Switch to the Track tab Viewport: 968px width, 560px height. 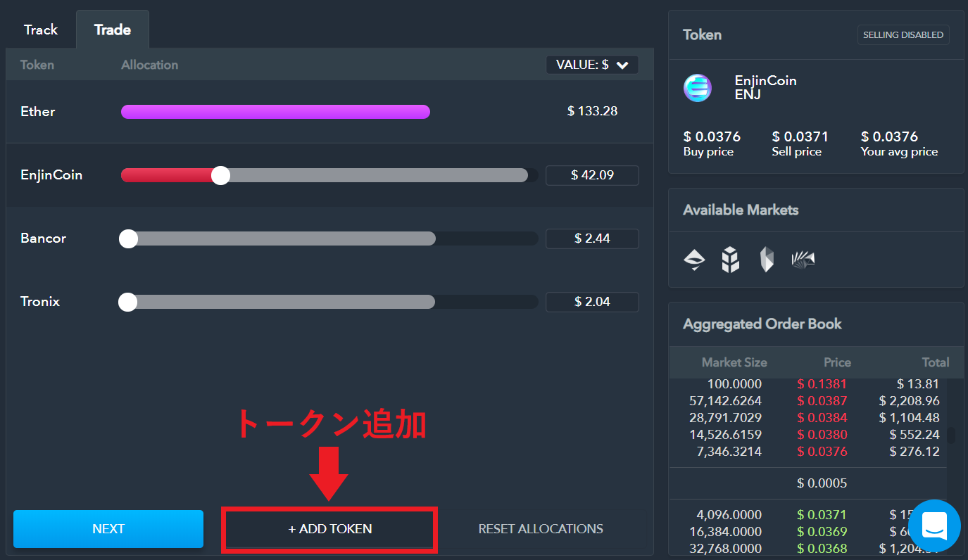(41, 30)
